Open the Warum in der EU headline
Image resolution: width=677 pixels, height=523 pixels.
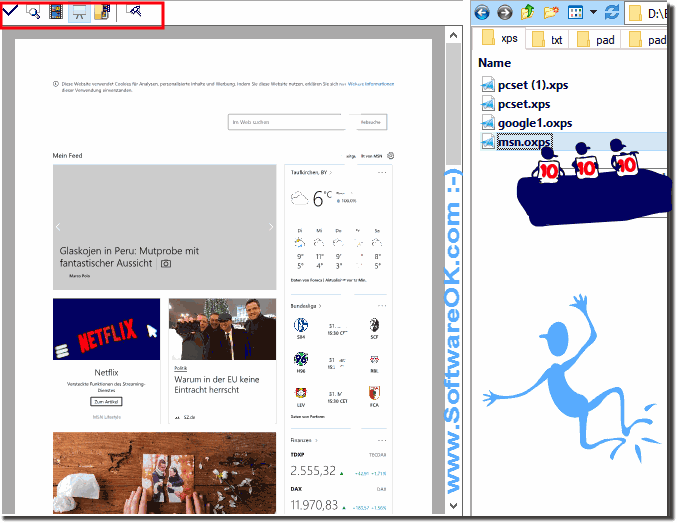pyautogui.click(x=217, y=384)
